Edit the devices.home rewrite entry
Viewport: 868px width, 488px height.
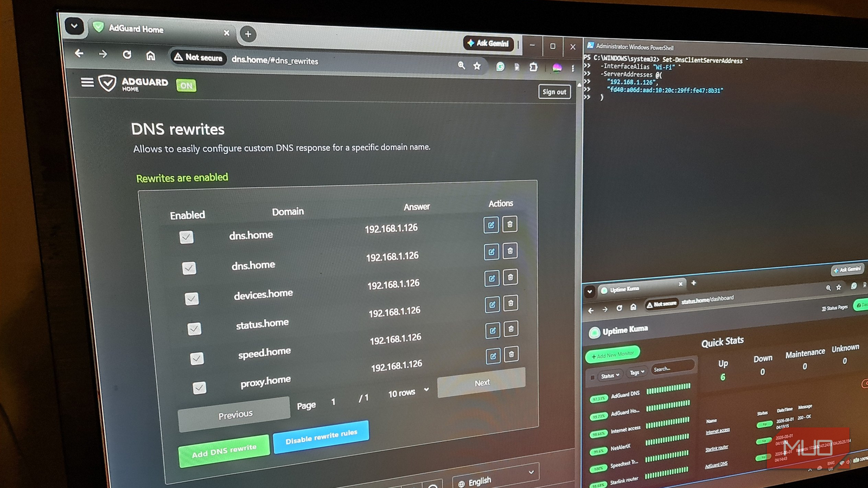click(x=492, y=278)
